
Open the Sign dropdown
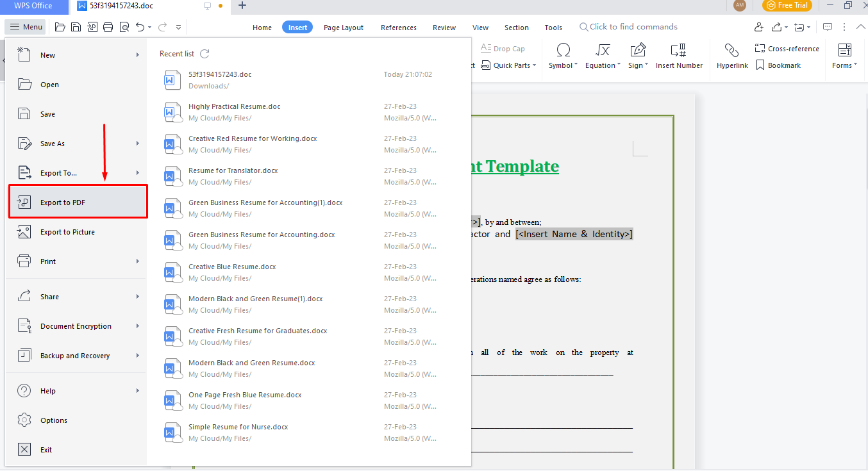pyautogui.click(x=638, y=65)
